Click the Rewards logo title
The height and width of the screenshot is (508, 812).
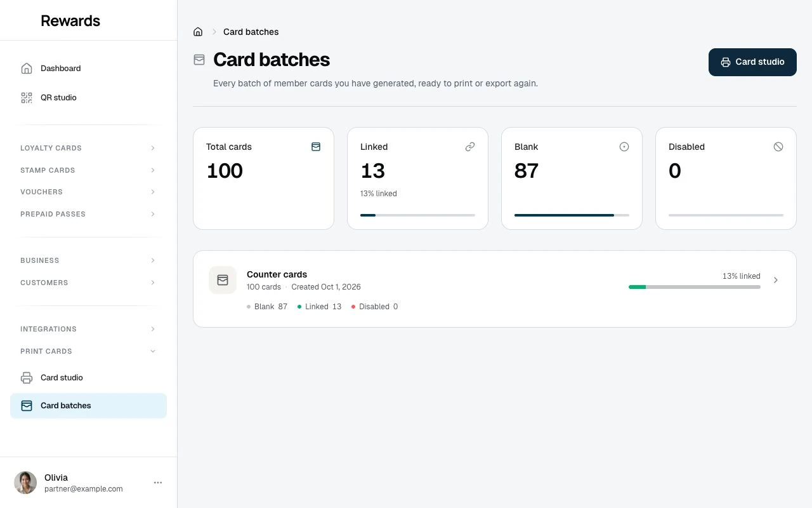70,20
